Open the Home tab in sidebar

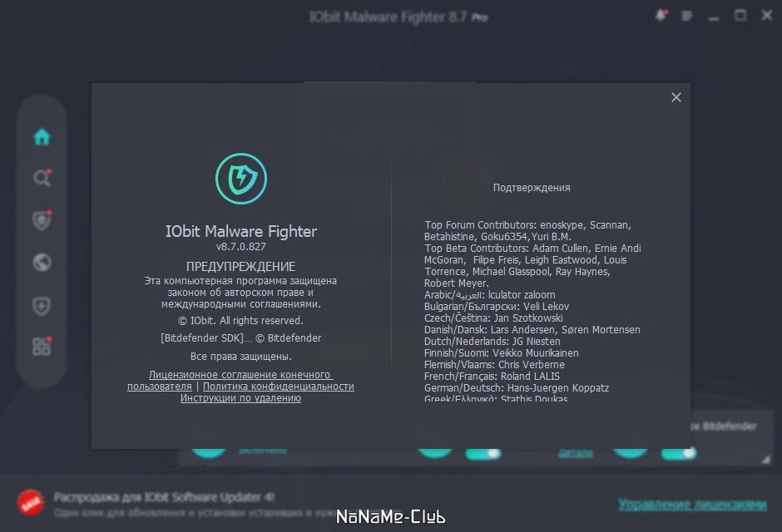42,136
